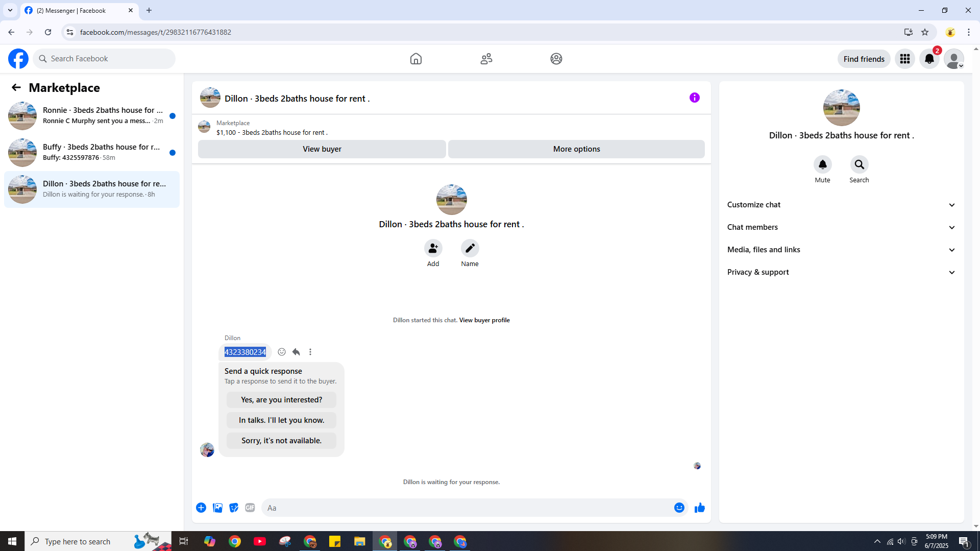Choose a GIF in the composer
This screenshot has width=980, height=551.
[250, 508]
